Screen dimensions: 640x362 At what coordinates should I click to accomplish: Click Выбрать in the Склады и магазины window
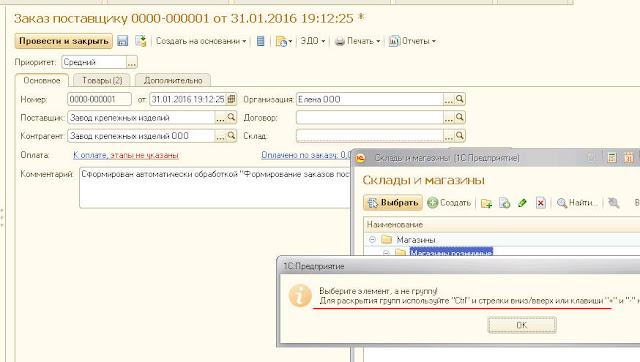393,203
